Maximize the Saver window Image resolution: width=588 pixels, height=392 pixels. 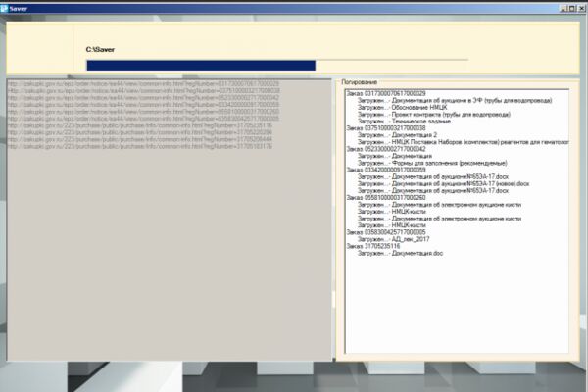point(572,9)
